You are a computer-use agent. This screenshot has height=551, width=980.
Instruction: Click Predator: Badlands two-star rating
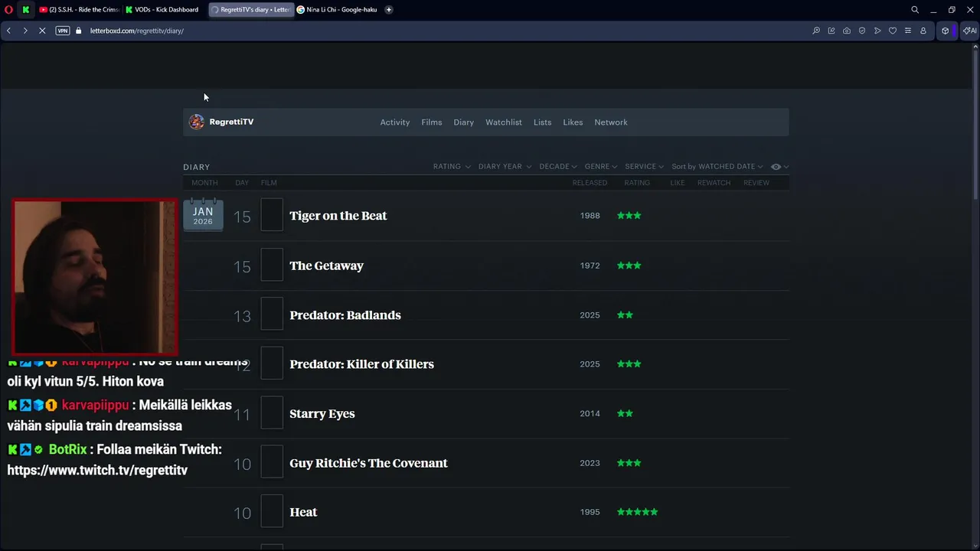point(626,315)
